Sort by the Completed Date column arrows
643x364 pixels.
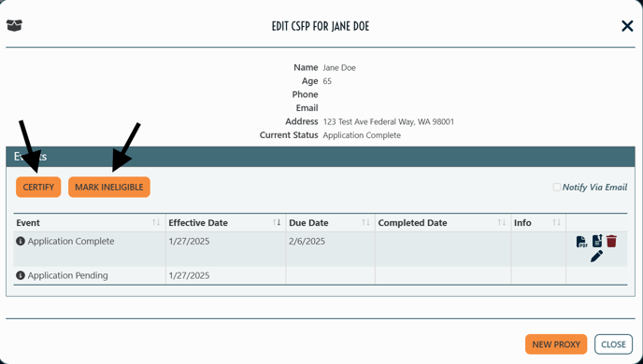coord(502,222)
